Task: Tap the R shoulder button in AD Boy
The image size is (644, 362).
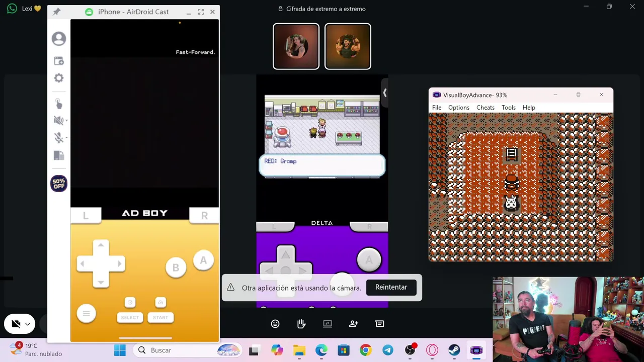Action: (204, 216)
